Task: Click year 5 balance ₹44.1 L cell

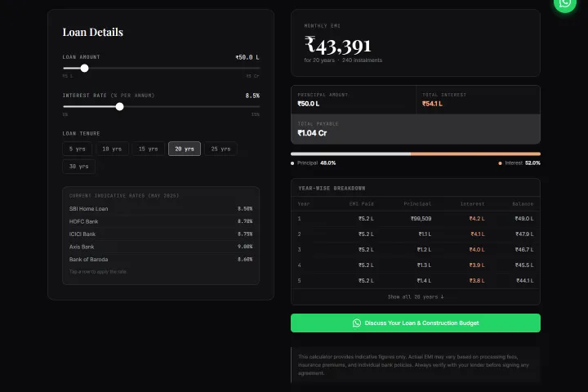Action: [524, 281]
